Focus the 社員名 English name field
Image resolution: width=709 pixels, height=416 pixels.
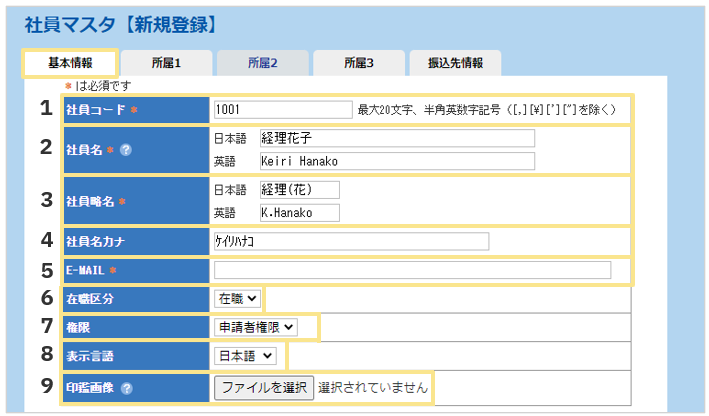396,161
